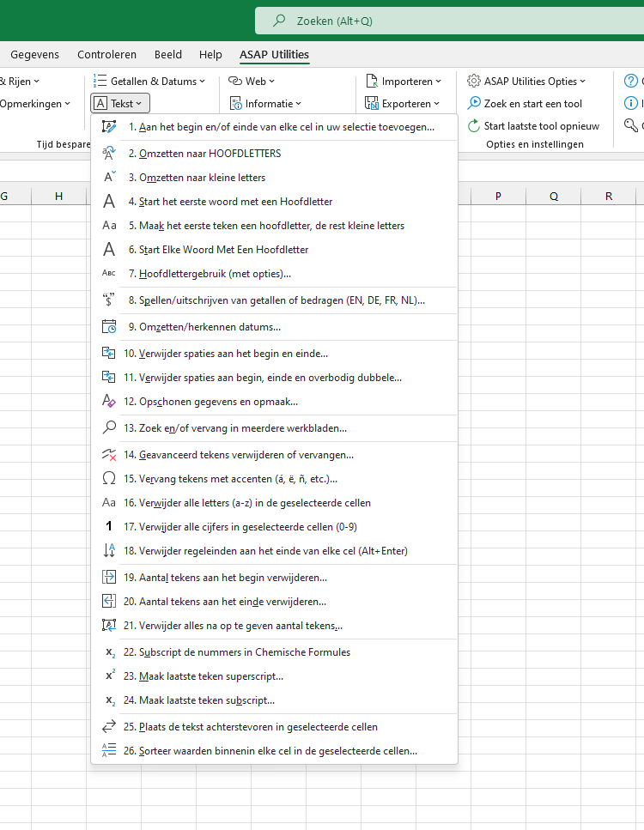The image size is (644, 830).
Task: Click 'Start laatste tool opnieuw'
Action: (x=533, y=125)
